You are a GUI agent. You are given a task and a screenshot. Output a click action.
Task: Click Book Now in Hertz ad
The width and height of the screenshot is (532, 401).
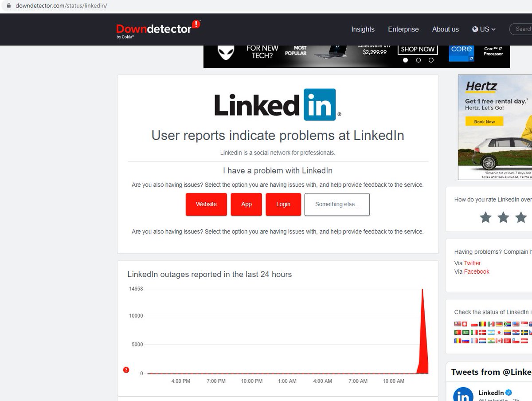click(484, 122)
